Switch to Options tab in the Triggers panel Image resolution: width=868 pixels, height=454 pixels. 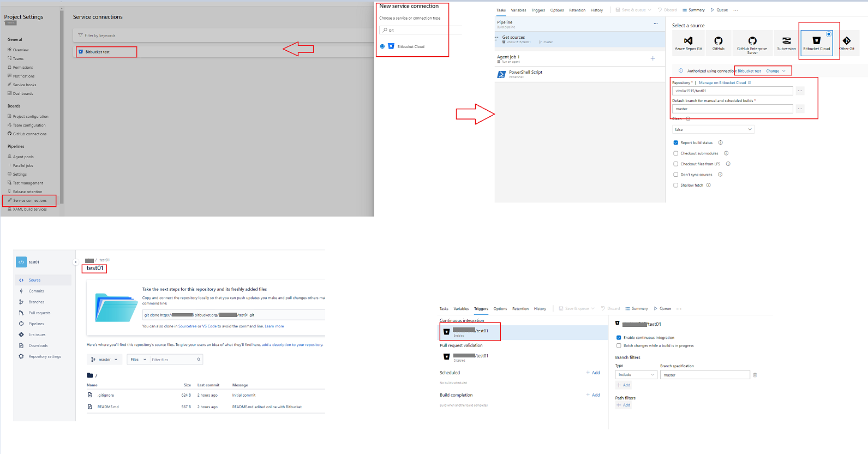point(500,309)
